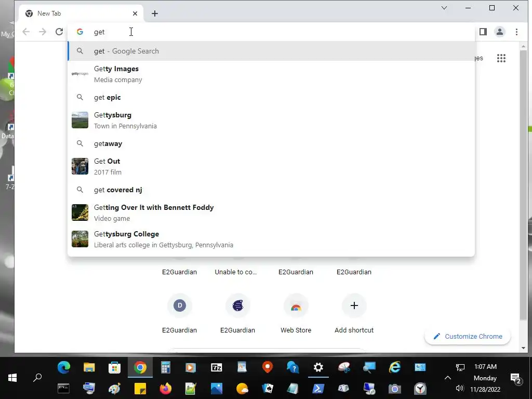Viewport: 532px width, 399px height.
Task: Launch Internet Explorer from the taskbar
Action: 395,367
